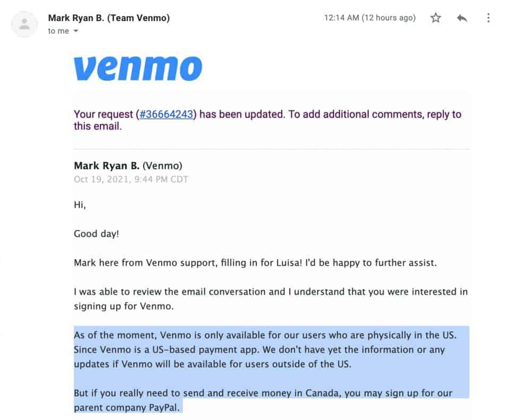This screenshot has height=420, width=505.
Task: Star this email from Team Venmo
Action: click(435, 18)
